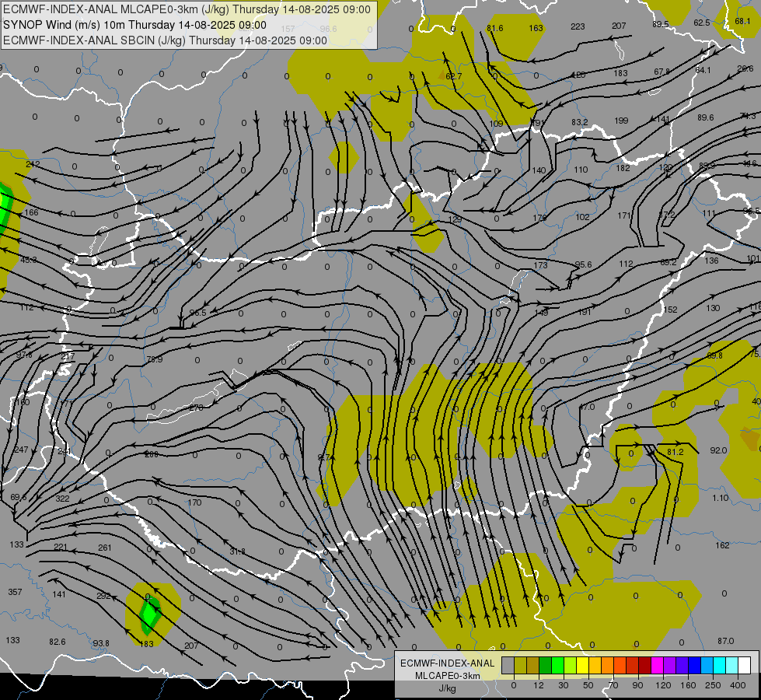Click the legend tick label 30
This screenshot has width=761, height=700.
[x=563, y=685]
